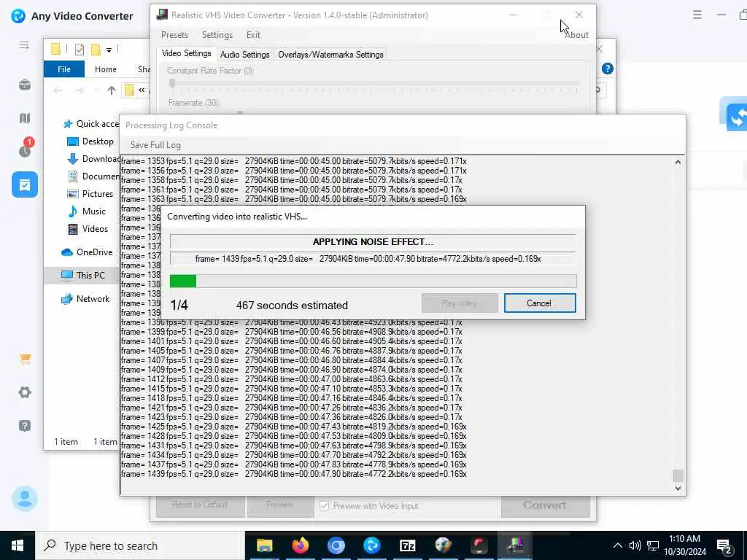Click the Reset to Default button
The image size is (747, 560).
pyautogui.click(x=200, y=505)
